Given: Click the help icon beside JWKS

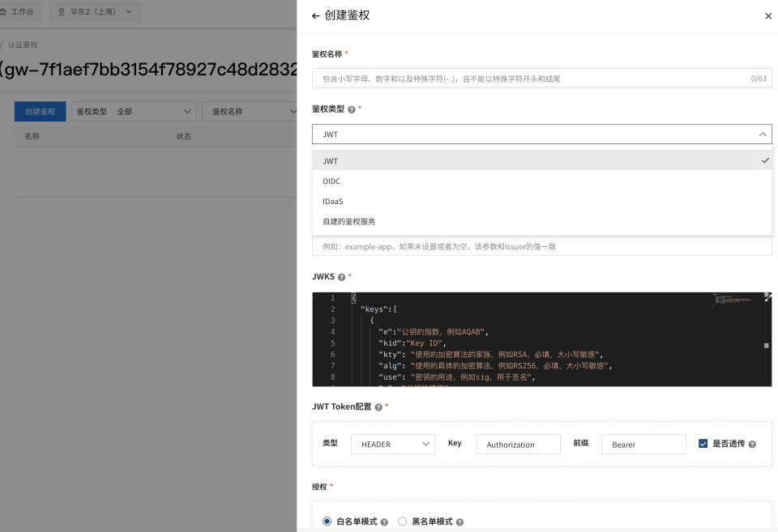Looking at the screenshot, I should (x=341, y=277).
